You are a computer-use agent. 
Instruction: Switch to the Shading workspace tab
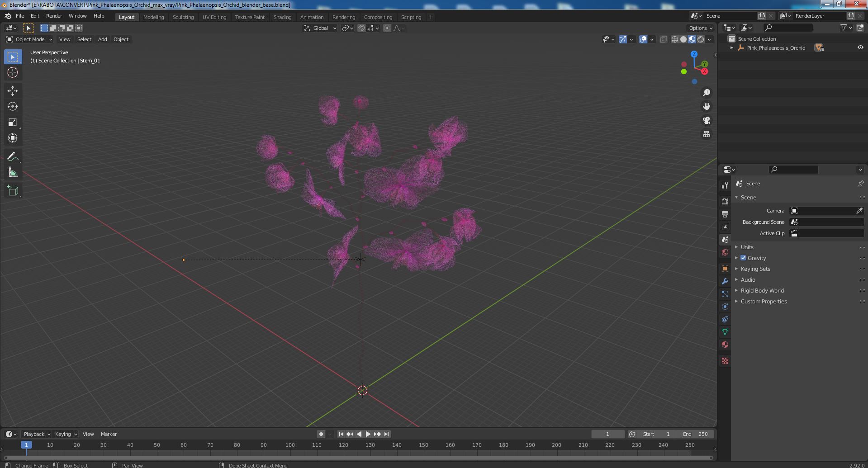coord(282,17)
